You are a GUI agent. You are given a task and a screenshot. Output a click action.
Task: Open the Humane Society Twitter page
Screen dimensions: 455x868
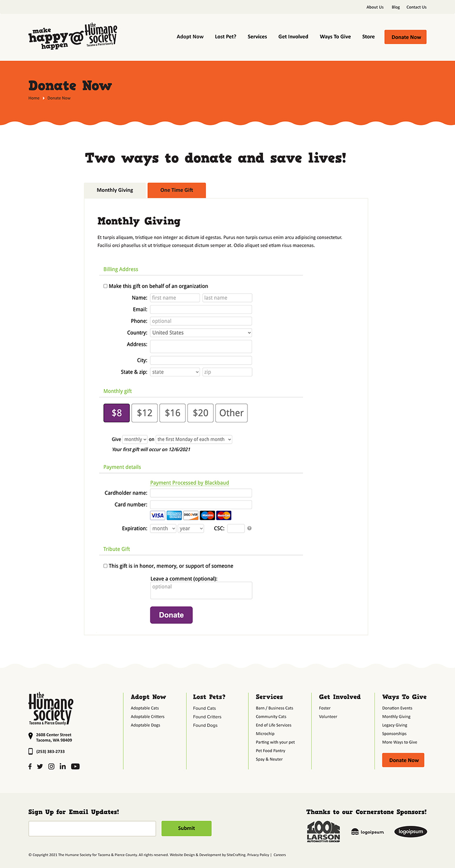coord(40,766)
